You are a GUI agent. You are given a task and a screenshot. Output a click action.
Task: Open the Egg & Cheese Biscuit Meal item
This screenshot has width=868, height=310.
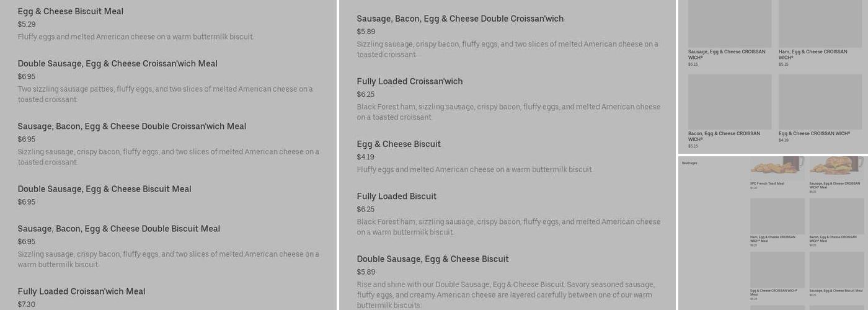pos(71,12)
